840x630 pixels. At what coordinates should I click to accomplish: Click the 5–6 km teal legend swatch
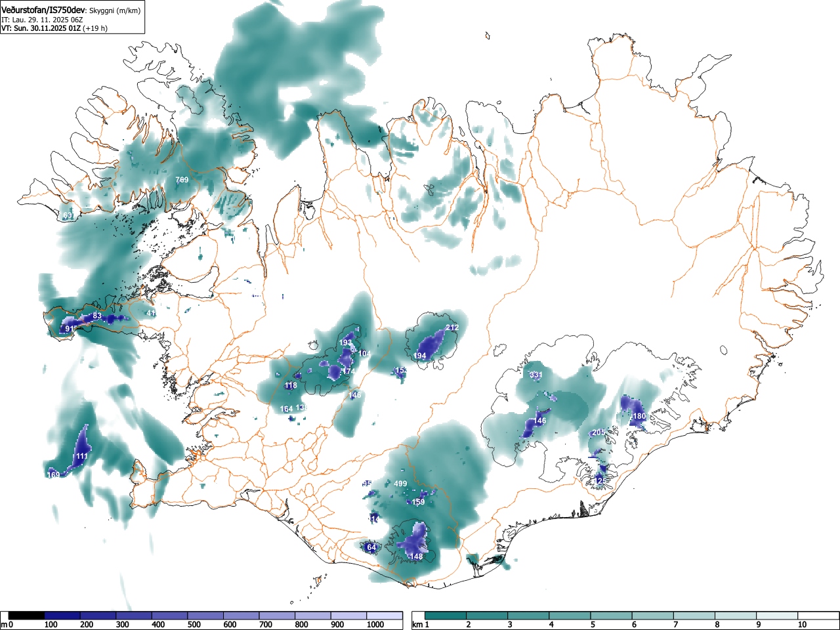point(613,616)
